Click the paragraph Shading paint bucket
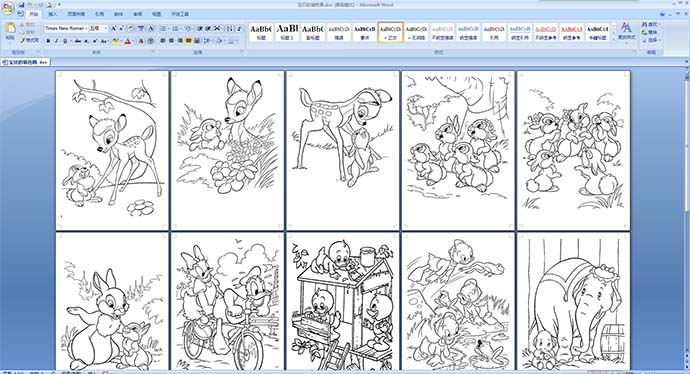The width and height of the screenshot is (690, 374). point(219,41)
